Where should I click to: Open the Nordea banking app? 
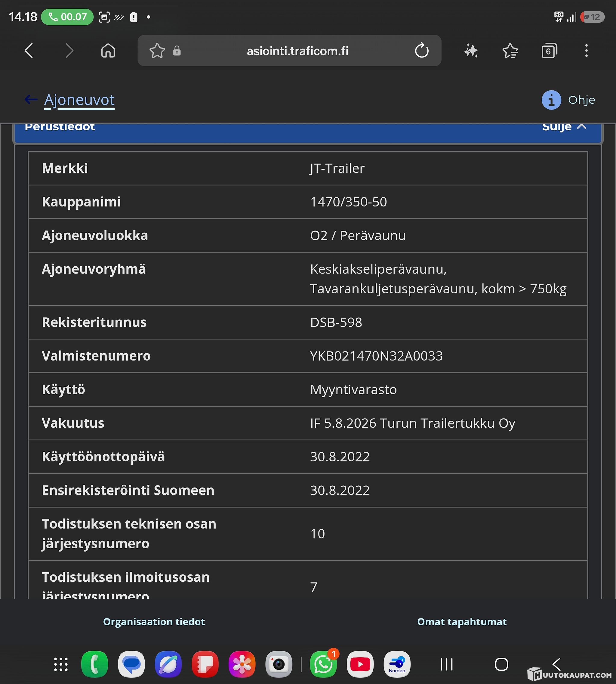click(397, 664)
